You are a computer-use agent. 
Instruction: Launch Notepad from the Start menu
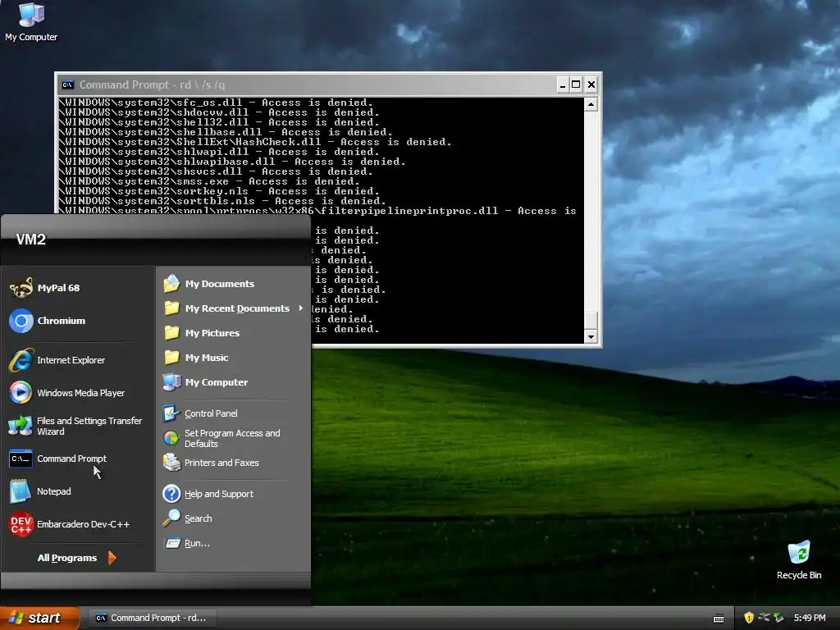pyautogui.click(x=41, y=491)
